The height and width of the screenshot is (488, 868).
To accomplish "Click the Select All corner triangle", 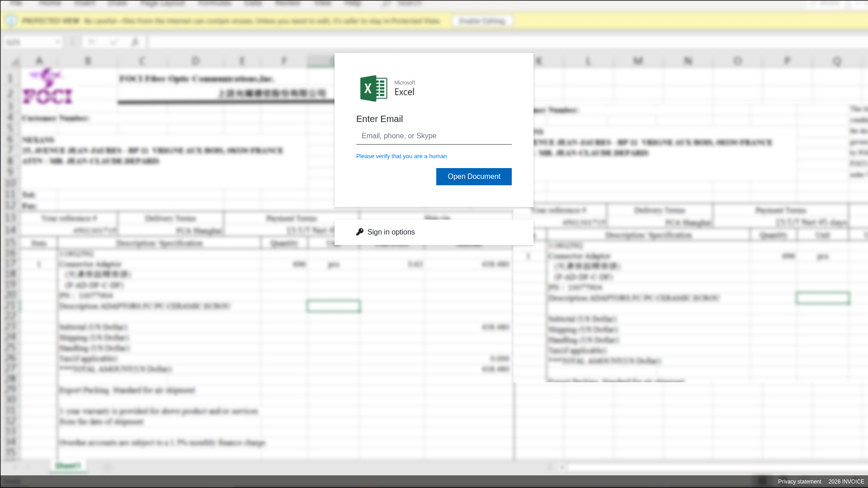I will click(x=15, y=61).
